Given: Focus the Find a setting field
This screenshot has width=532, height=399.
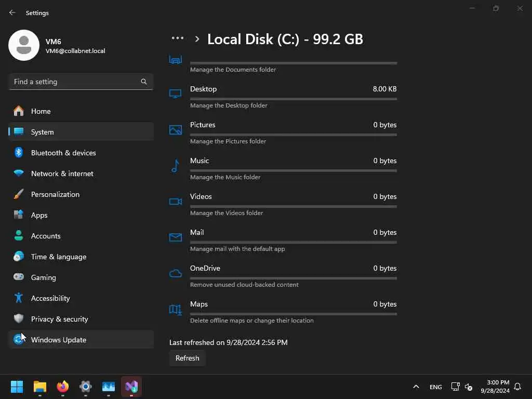Looking at the screenshot, I should 75,82.
